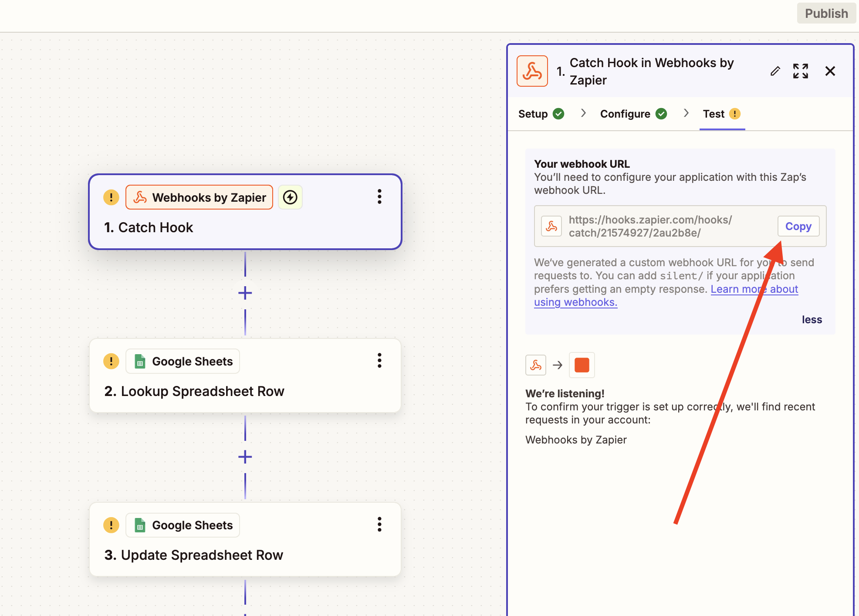The image size is (859, 616).
Task: Click green checkmark next to Setup
Action: pos(558,114)
